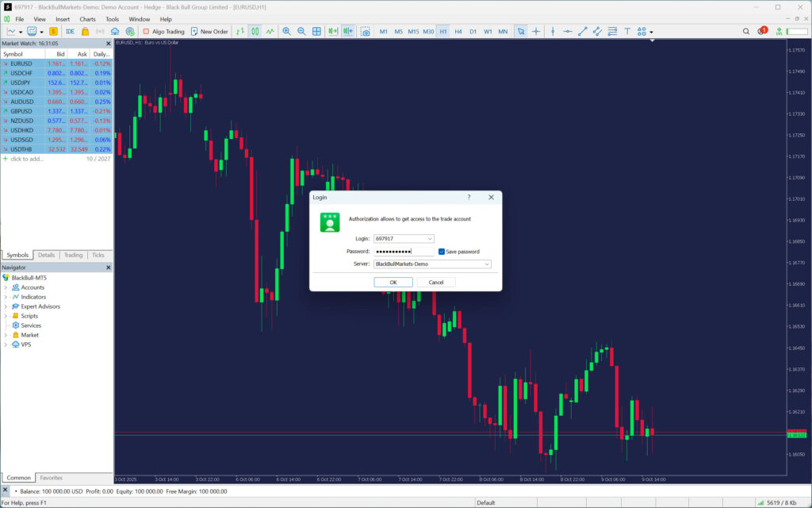Click the toolbar Search magnifier icon

coord(746,32)
